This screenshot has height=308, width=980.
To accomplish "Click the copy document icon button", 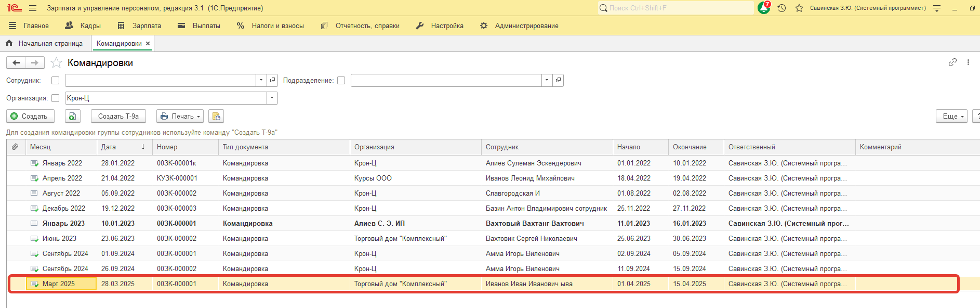I will point(72,116).
